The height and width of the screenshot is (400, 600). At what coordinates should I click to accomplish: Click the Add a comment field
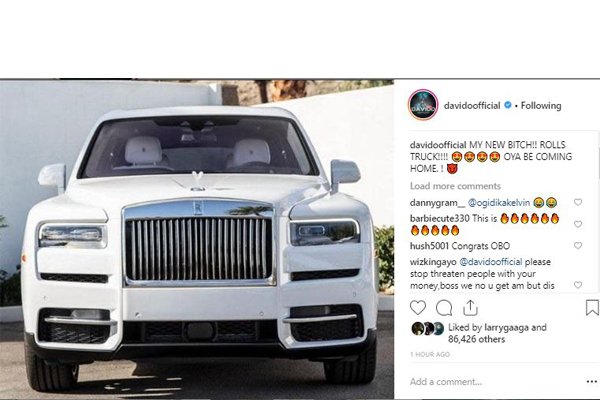494,382
